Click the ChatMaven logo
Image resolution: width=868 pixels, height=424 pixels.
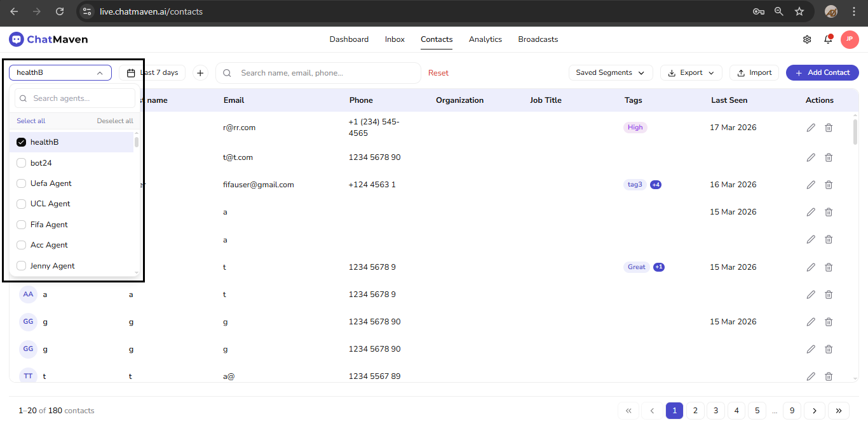48,39
